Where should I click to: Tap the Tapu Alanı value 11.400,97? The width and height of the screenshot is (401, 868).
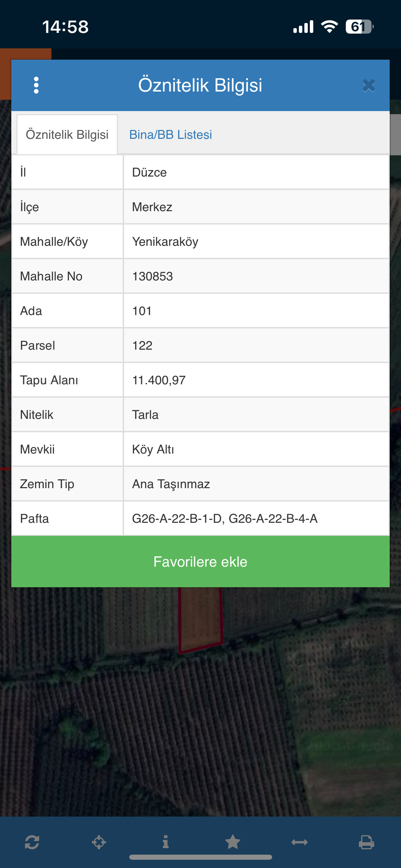pos(159,380)
